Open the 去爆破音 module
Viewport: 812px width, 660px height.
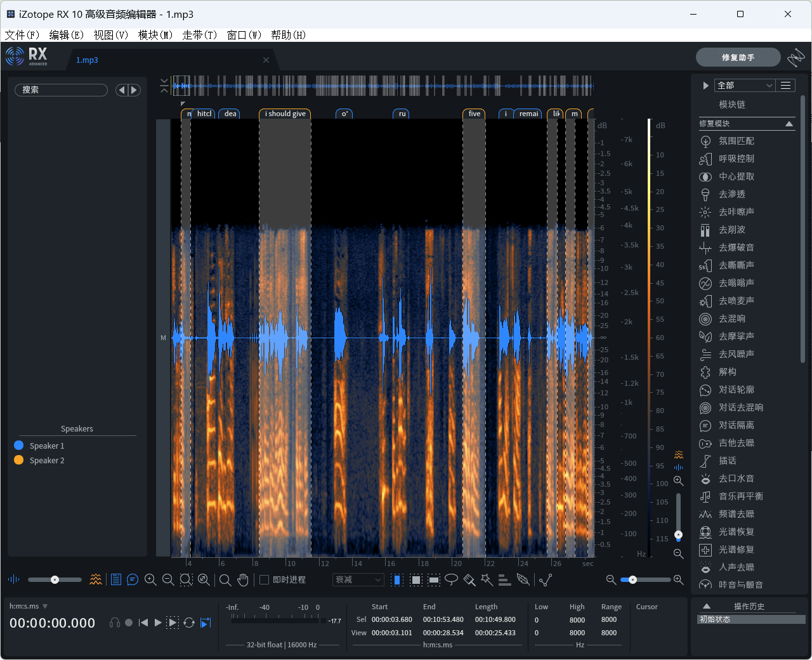pos(736,247)
